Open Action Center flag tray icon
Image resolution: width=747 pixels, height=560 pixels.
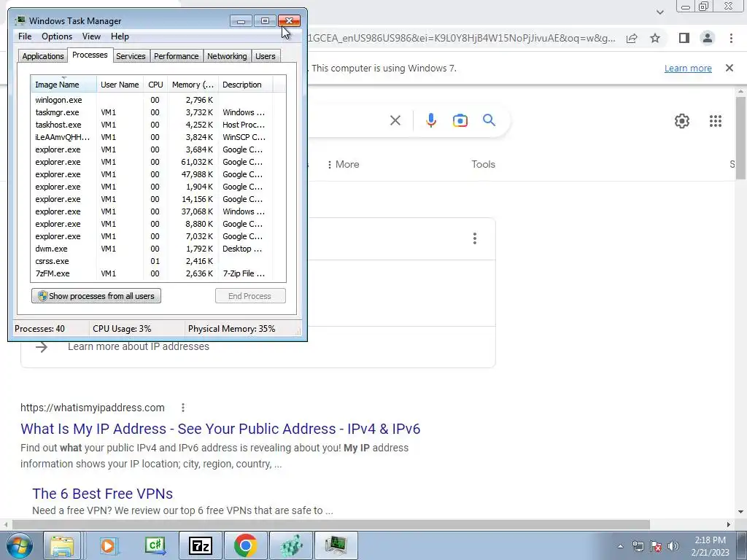[x=656, y=547]
